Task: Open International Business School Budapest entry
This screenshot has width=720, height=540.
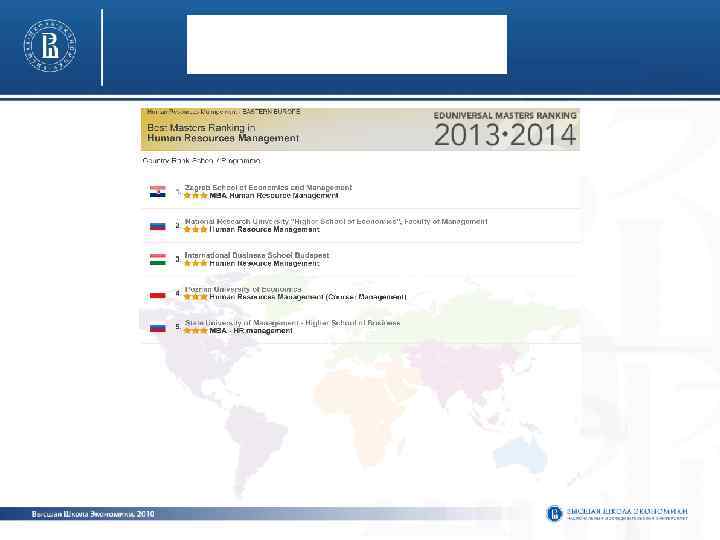Action: point(257,255)
